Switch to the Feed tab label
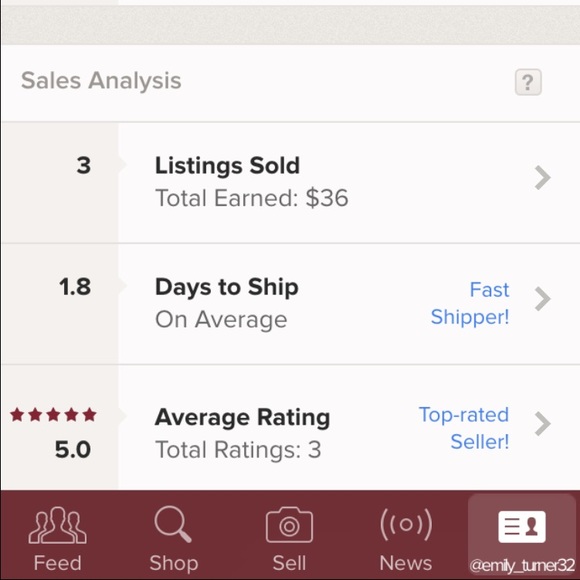This screenshot has width=580, height=580. 58,563
